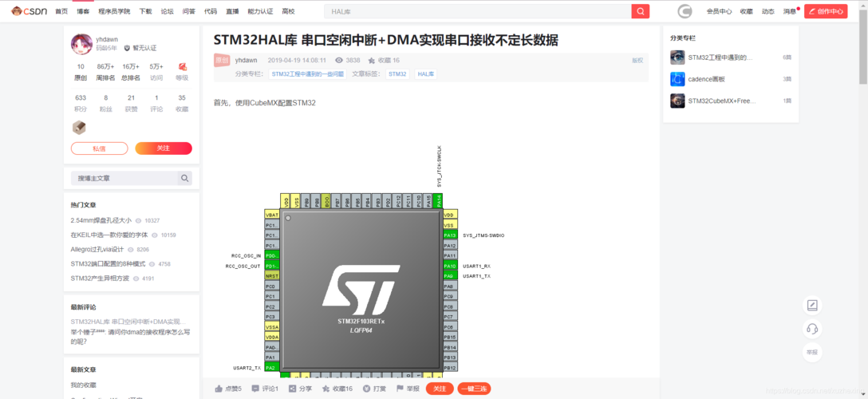Click the note-writing floating icon

[x=812, y=305]
